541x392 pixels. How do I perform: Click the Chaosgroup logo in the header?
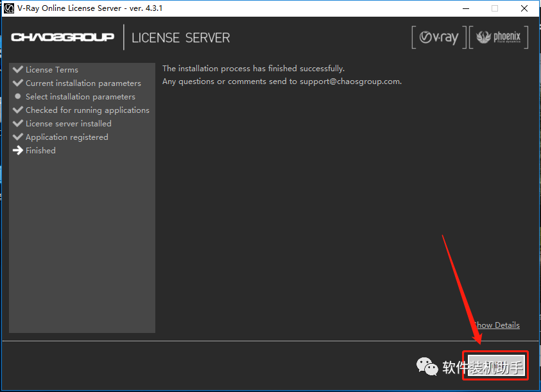[62, 37]
